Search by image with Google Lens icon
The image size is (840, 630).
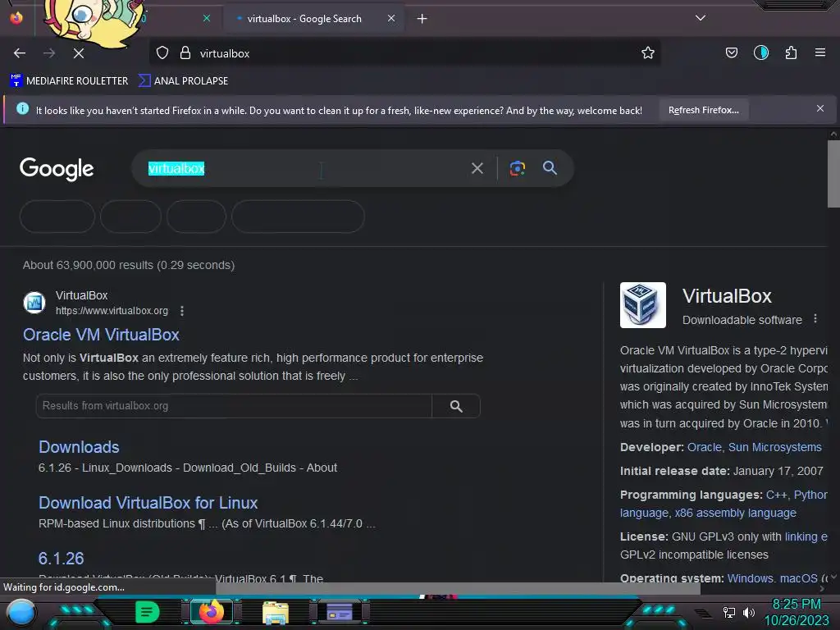[517, 168]
